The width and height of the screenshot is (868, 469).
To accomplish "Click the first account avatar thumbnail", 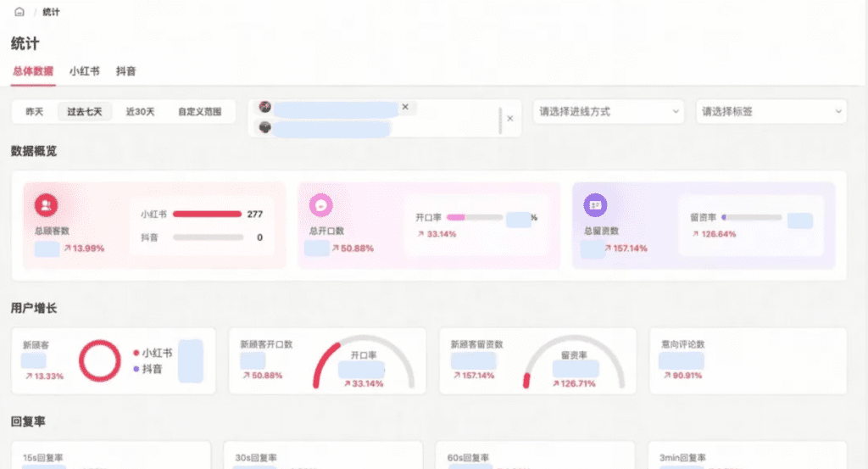I will point(265,108).
